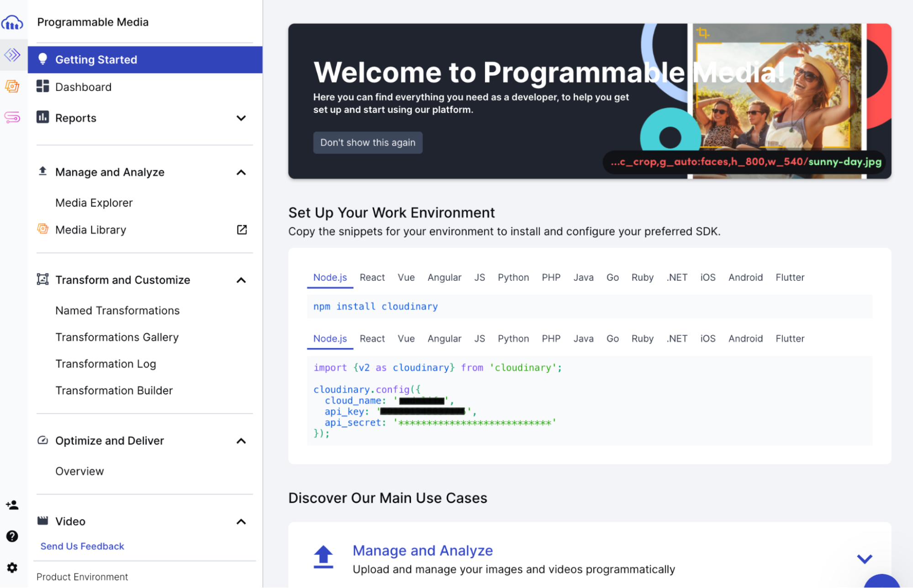Image resolution: width=913 pixels, height=588 pixels.
Task: Open the settings gear icon
Action: (x=12, y=567)
